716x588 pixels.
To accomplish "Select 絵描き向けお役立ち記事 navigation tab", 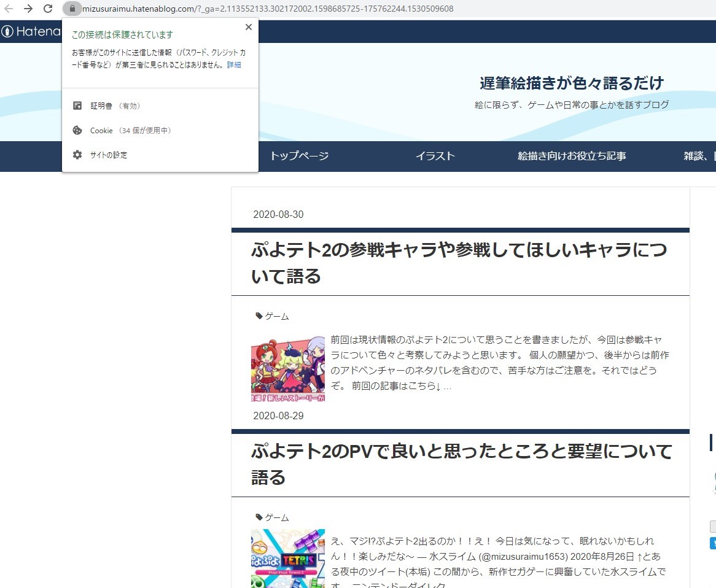I will [572, 156].
